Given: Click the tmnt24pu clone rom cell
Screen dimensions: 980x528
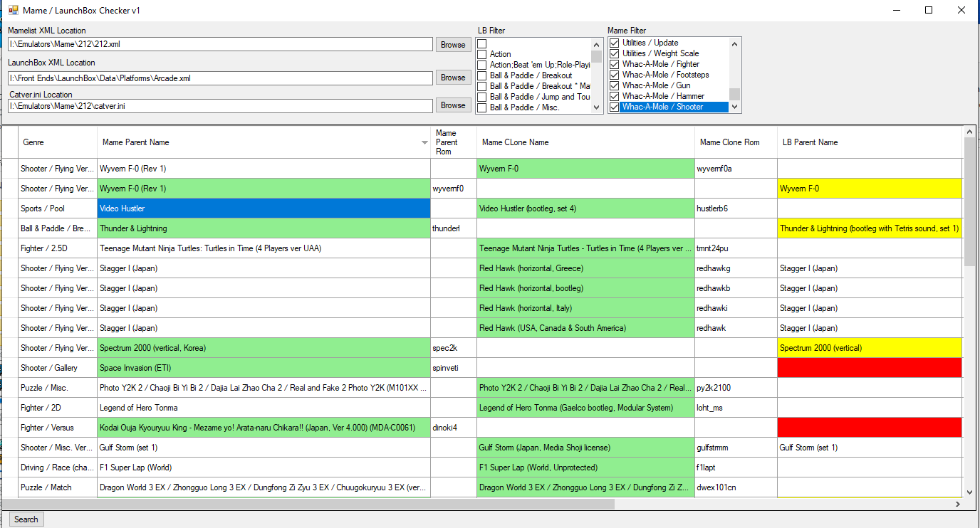Looking at the screenshot, I should (x=736, y=248).
